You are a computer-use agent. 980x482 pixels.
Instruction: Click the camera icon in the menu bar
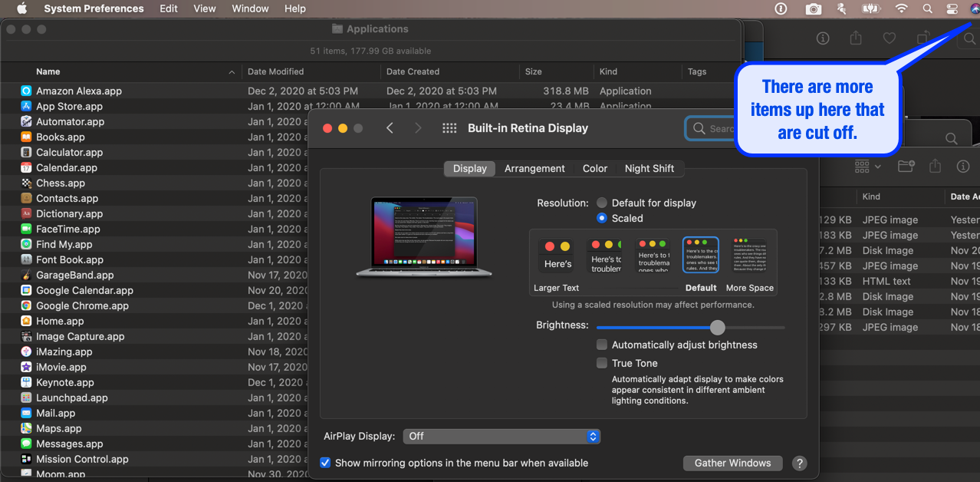click(x=814, y=9)
